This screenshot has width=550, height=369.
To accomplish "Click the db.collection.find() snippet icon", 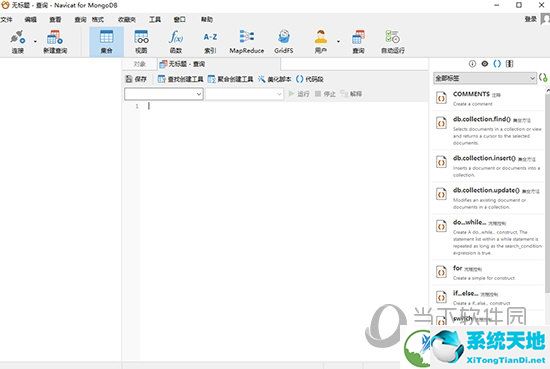I will tap(441, 123).
